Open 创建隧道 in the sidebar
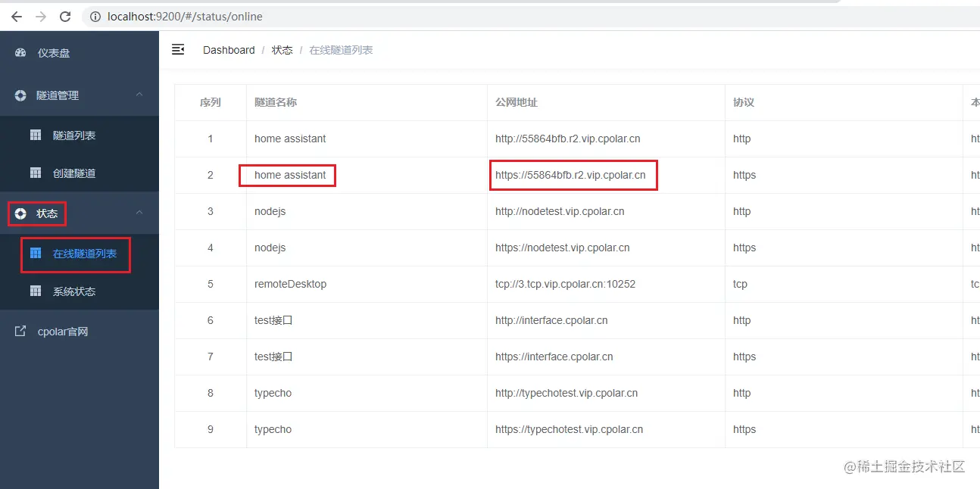 tap(80, 173)
